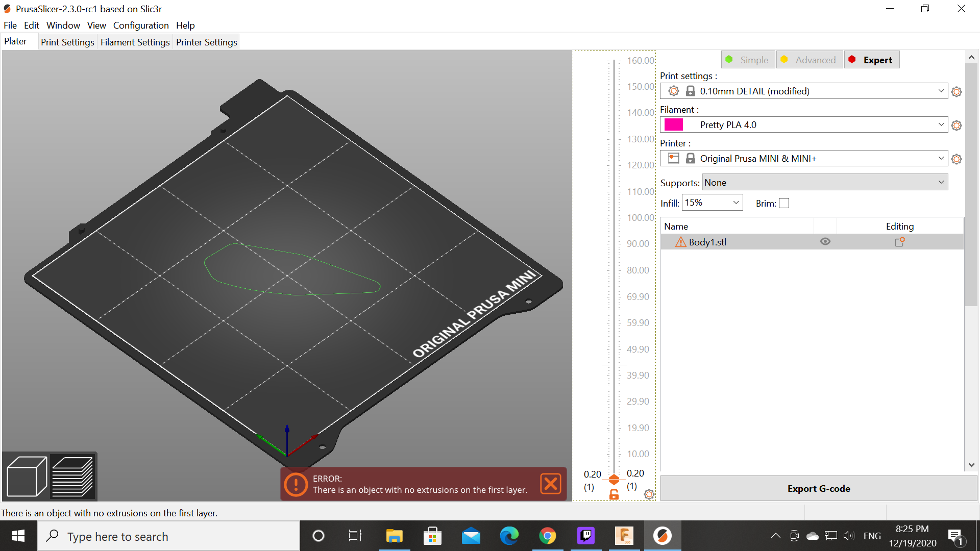Switch to Print Settings tab
The width and height of the screenshot is (980, 551).
click(67, 42)
